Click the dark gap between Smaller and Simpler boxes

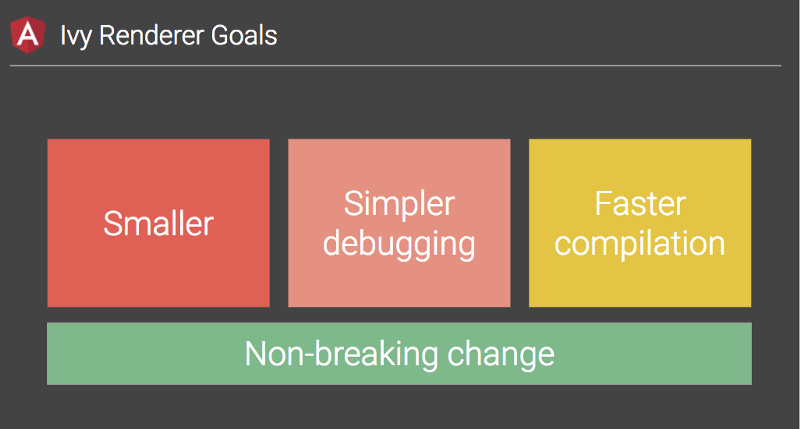[279, 223]
